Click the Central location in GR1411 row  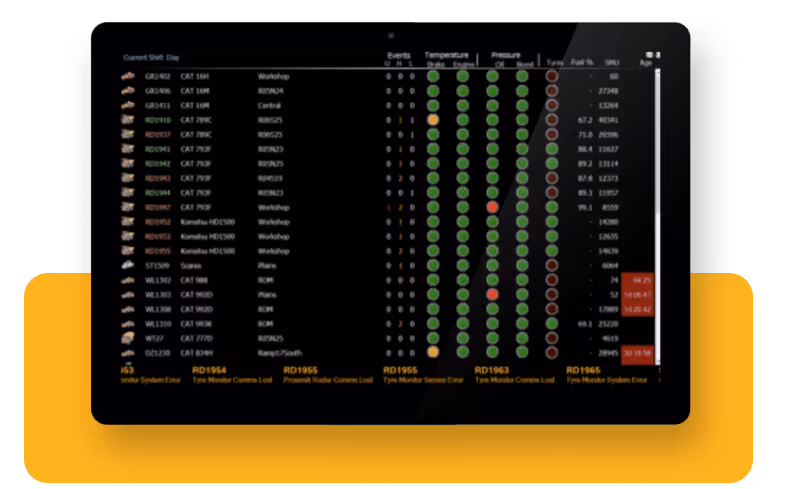pyautogui.click(x=269, y=106)
